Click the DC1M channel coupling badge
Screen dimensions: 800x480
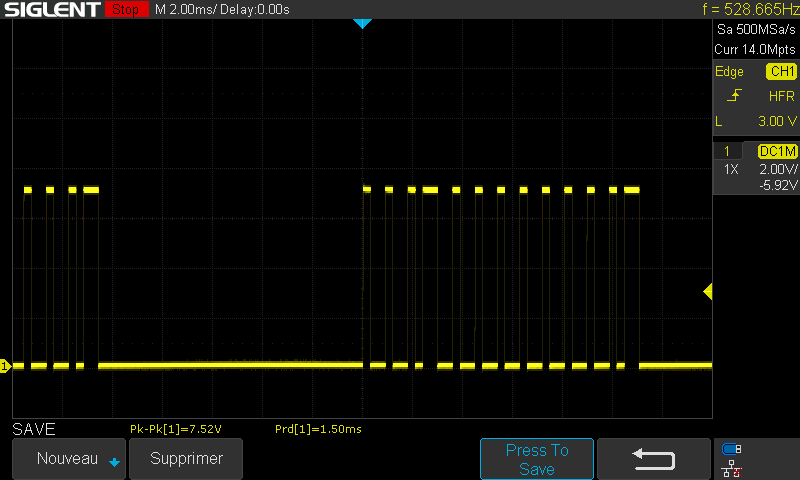point(778,151)
